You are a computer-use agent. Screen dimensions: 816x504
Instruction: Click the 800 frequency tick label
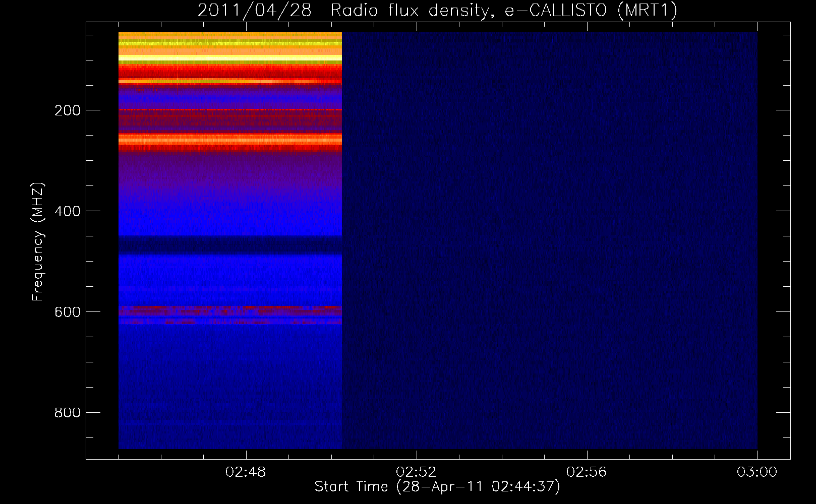(x=68, y=413)
